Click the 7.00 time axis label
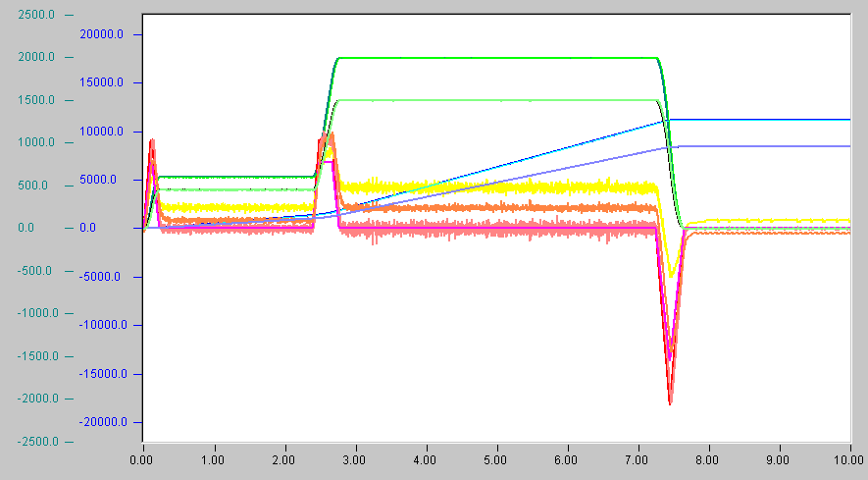Image resolution: width=868 pixels, height=480 pixels. [637, 460]
